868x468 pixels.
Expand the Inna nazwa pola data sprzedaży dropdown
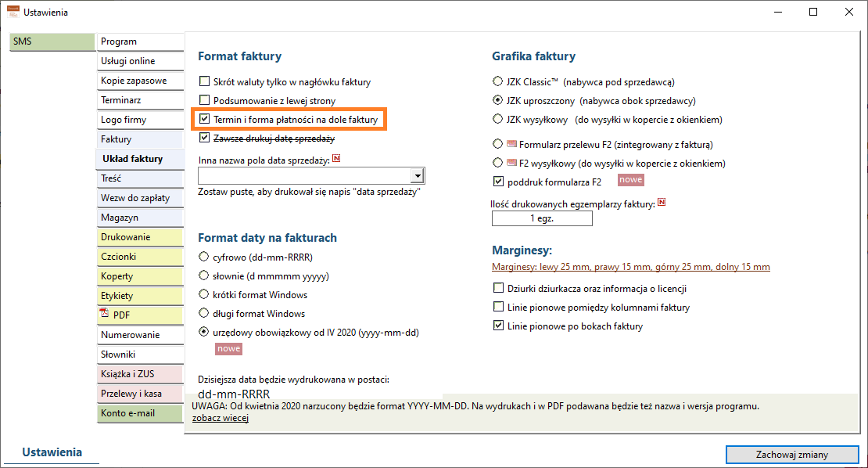tap(418, 176)
